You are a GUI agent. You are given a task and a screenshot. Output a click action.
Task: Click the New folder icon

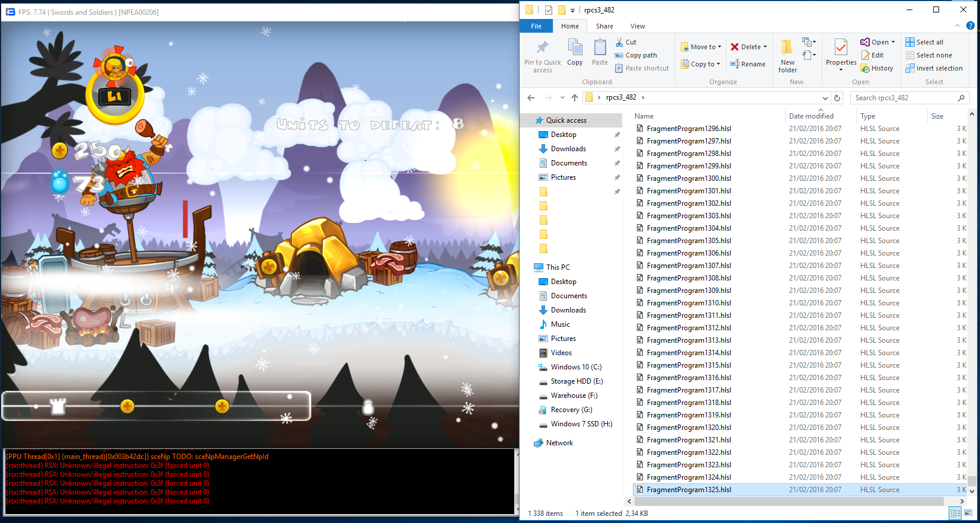(787, 56)
